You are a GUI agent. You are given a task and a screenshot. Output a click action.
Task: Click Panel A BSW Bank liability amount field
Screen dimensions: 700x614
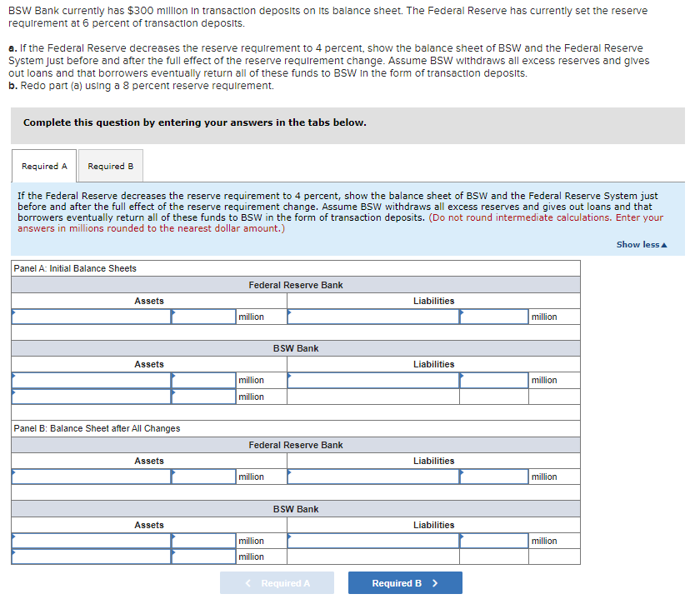pyautogui.click(x=494, y=380)
